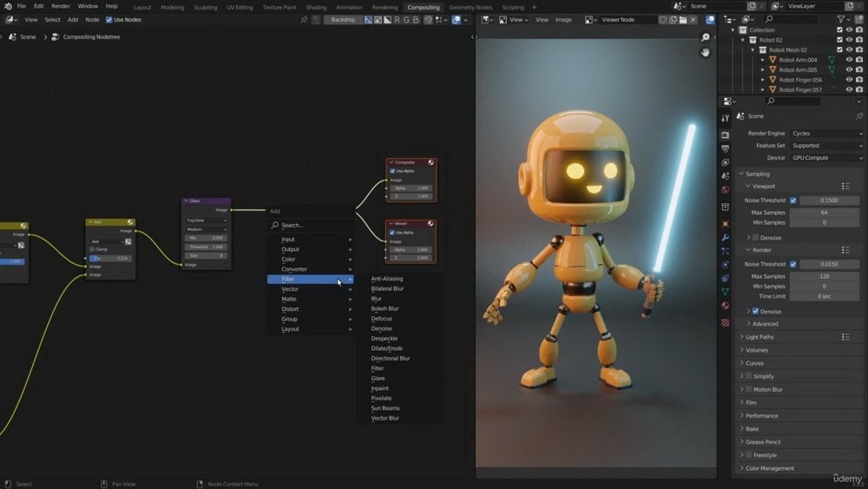
Task: Open the Add menu in node editor header
Action: (73, 20)
